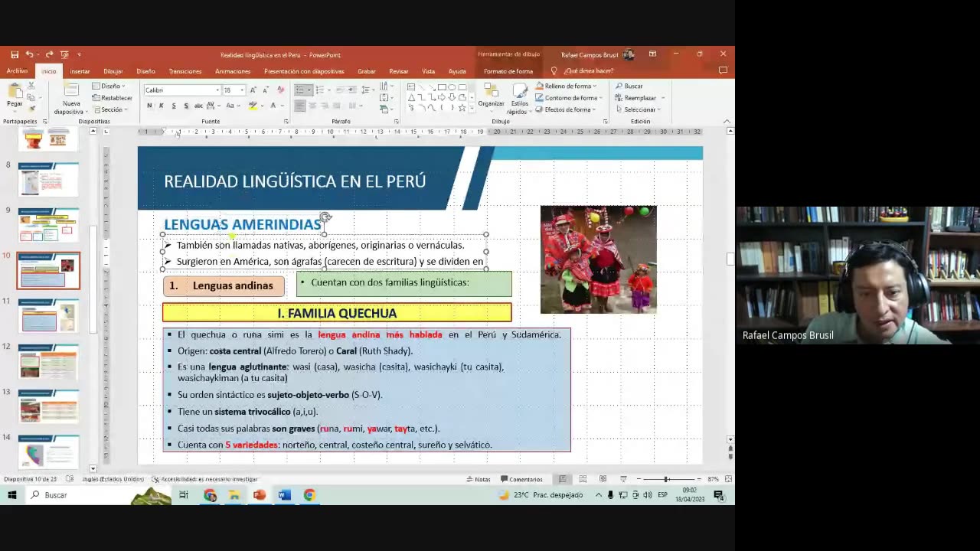This screenshot has height=551, width=980.
Task: Click Buscar in Edición group
Action: [629, 86]
